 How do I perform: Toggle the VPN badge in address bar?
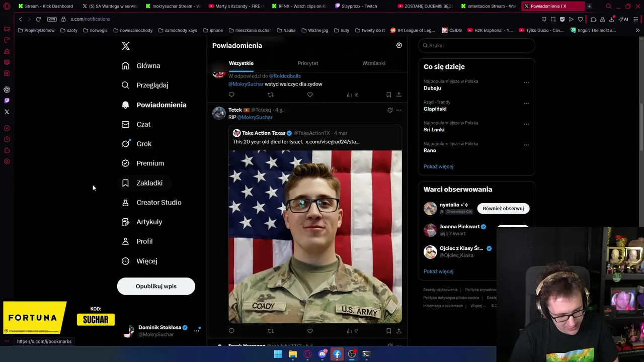click(52, 19)
